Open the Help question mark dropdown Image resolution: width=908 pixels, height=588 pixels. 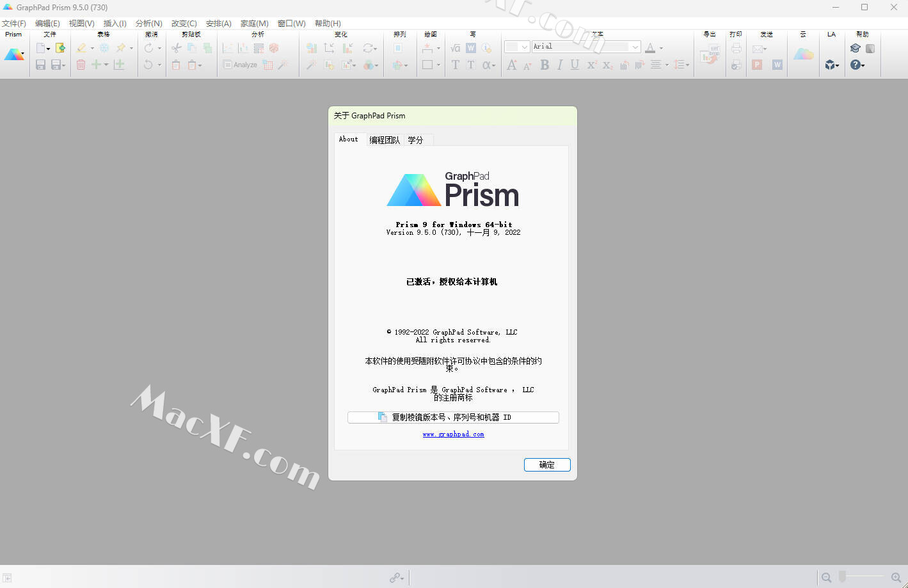(857, 65)
